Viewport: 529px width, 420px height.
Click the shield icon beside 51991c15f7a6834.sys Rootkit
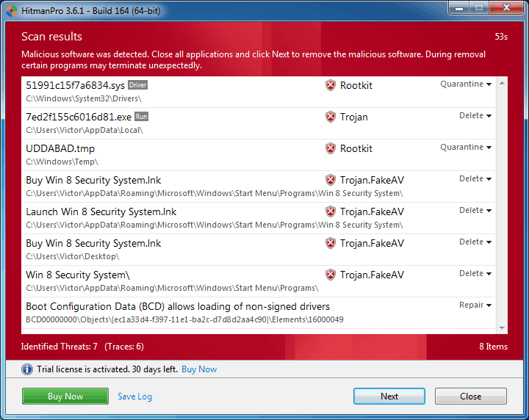(x=331, y=85)
